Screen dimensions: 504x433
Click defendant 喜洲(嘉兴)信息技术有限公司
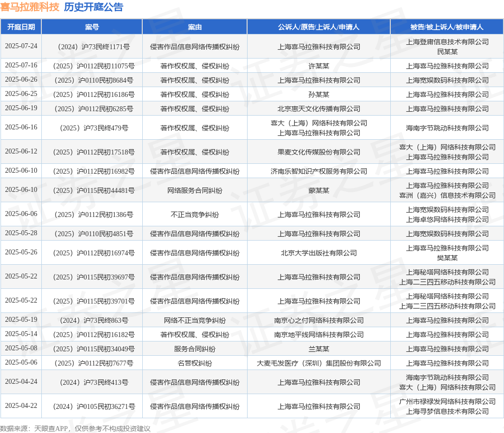pyautogui.click(x=447, y=196)
